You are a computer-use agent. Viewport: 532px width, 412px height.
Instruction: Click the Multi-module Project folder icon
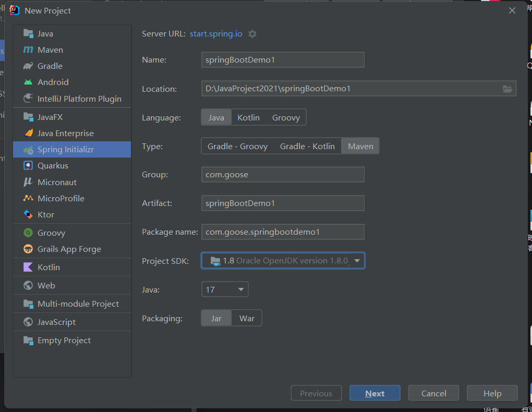(28, 304)
